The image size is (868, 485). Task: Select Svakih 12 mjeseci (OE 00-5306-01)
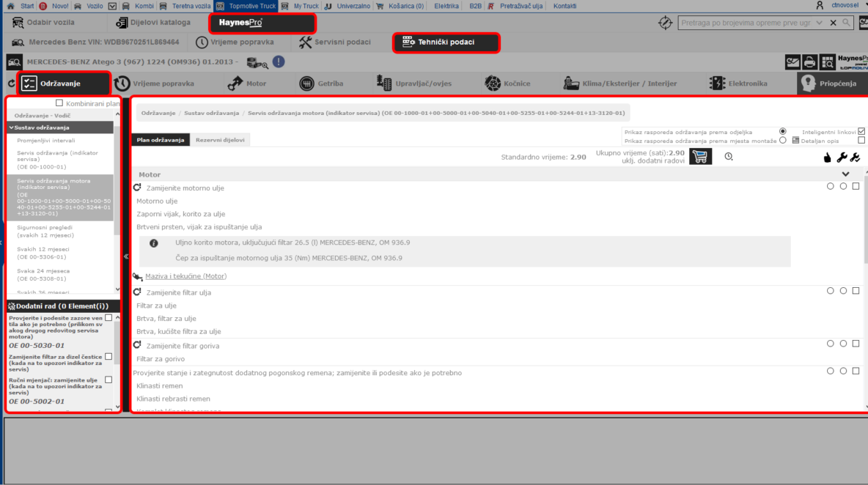click(43, 253)
